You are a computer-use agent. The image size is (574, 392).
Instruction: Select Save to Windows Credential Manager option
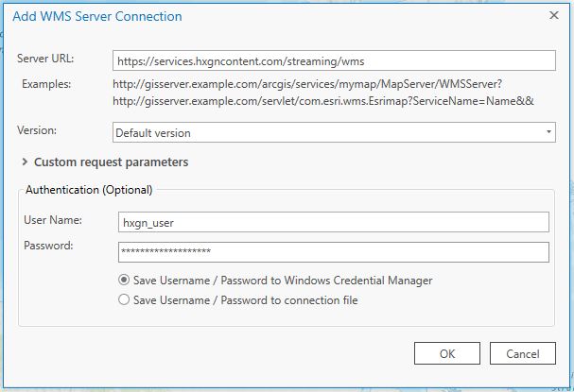(x=124, y=281)
